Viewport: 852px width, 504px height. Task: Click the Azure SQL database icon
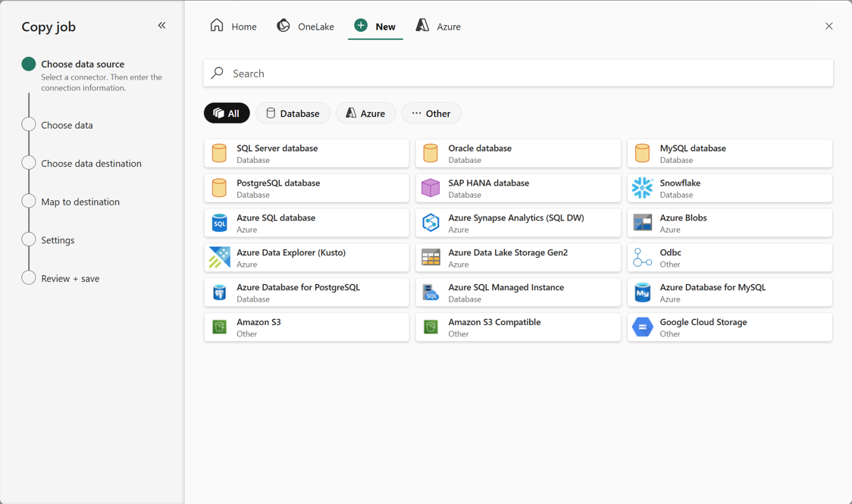pyautogui.click(x=219, y=223)
